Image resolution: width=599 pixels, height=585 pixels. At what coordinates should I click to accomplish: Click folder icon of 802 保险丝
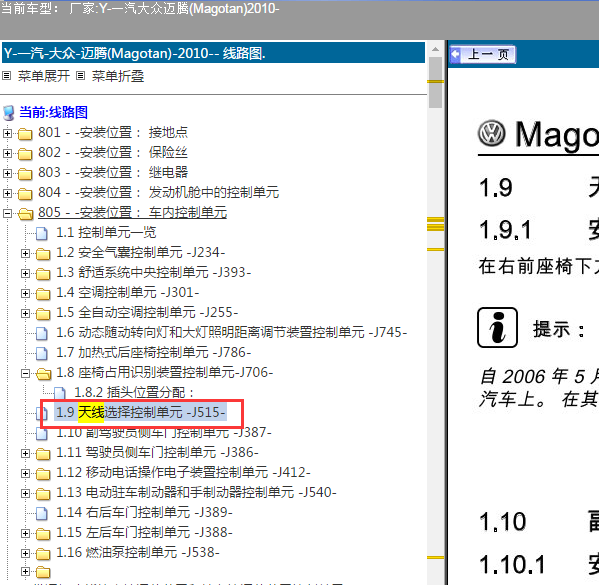point(25,154)
